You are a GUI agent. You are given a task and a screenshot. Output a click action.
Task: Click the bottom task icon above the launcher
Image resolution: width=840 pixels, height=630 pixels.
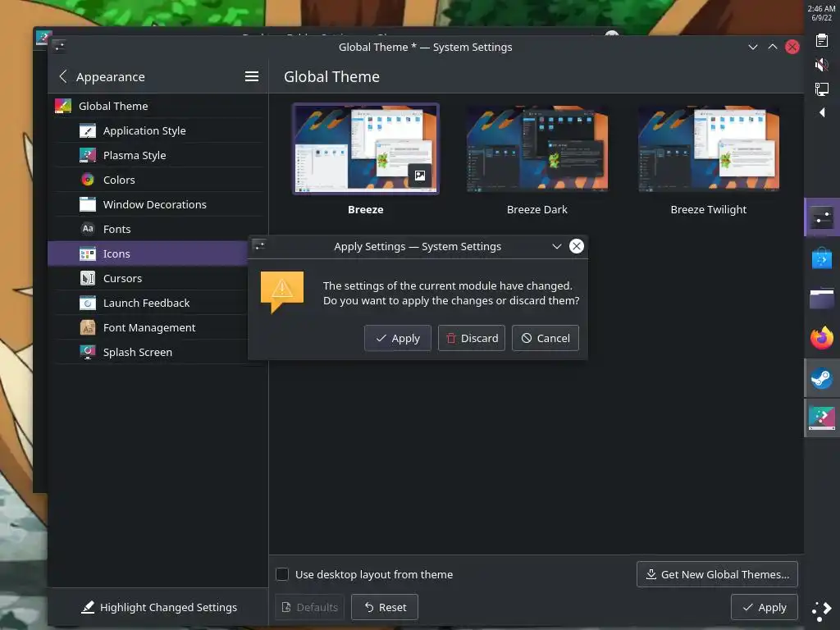pos(822,418)
